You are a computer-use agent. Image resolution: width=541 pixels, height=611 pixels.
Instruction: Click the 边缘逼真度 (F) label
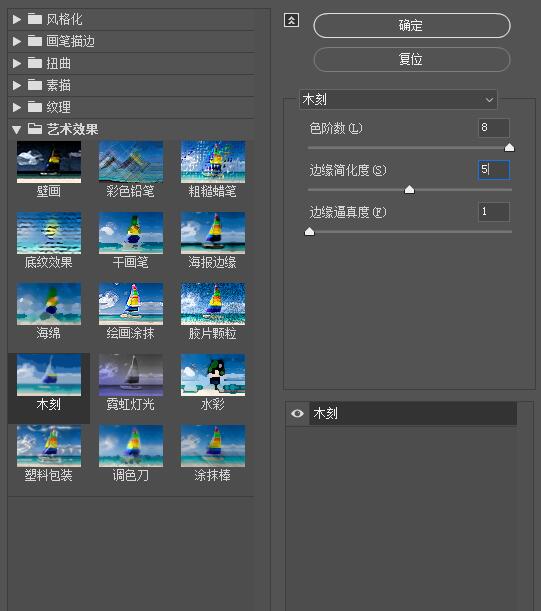[x=348, y=212]
